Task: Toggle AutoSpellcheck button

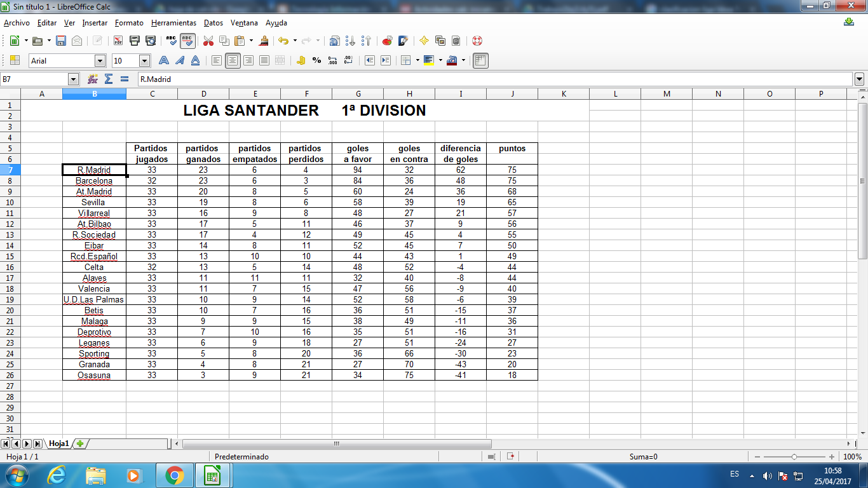Action: point(187,41)
